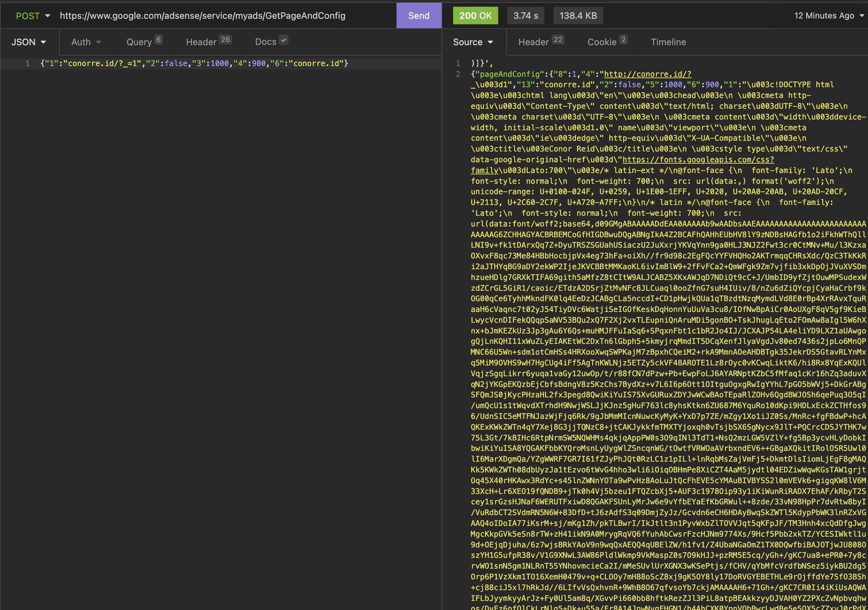868x610 pixels.
Task: Open the http://conorre.id/? link in response
Action: pyautogui.click(x=647, y=74)
